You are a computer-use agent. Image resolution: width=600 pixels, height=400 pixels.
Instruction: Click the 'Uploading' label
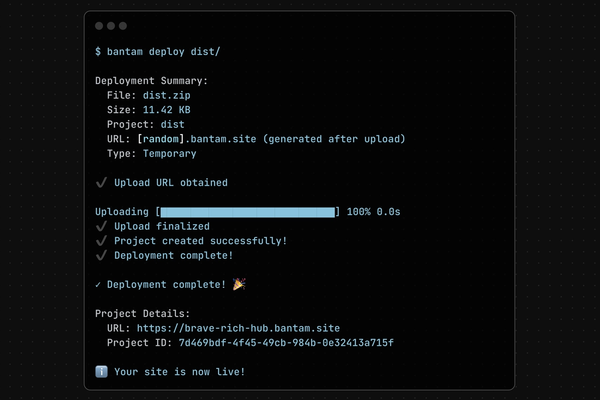click(122, 212)
